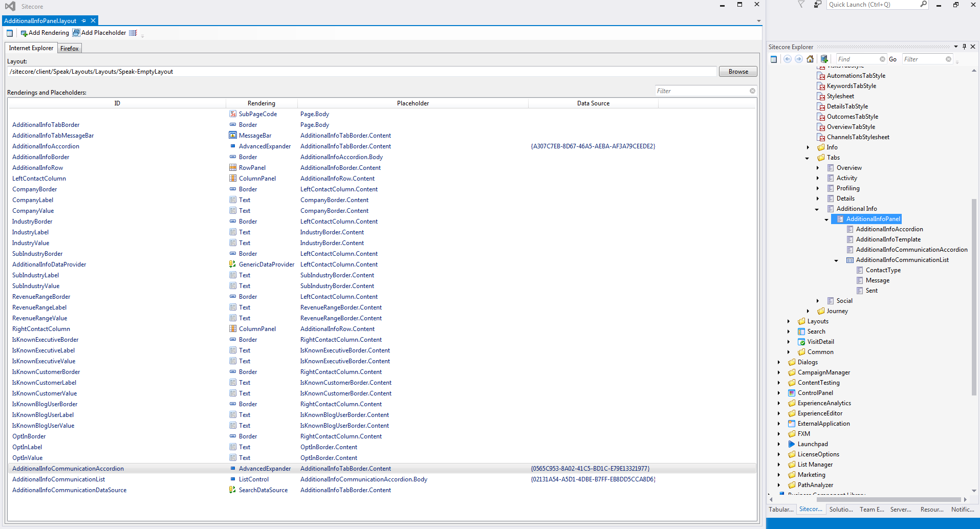
Task: Close the AdditionalInfoPanel.layout tab
Action: (93, 21)
